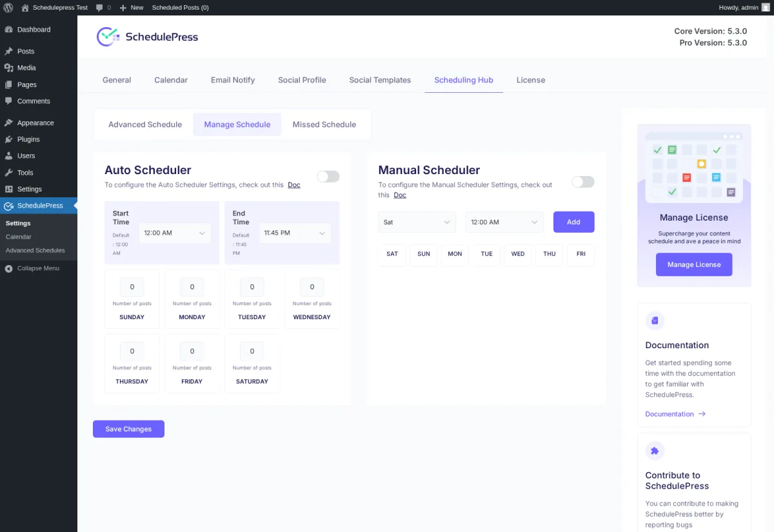The image size is (774, 532).
Task: Click the Plugins plug icon in sidebar
Action: point(8,139)
